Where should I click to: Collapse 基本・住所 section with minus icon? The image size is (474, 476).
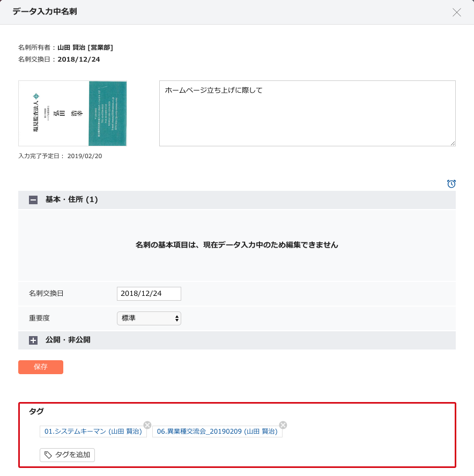coord(33,200)
